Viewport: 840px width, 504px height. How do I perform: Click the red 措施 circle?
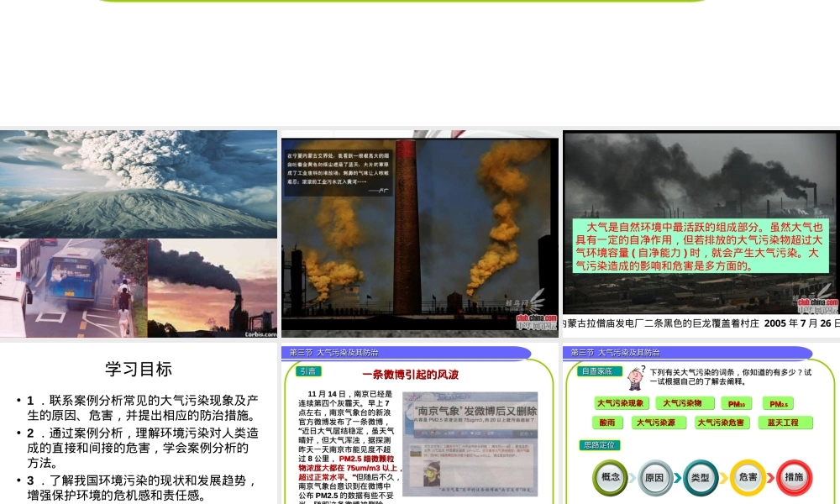click(794, 476)
